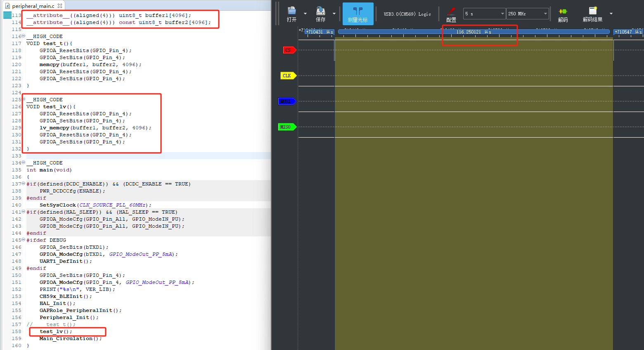
Task: Click the commented test_t(); line 157
Action: click(51, 324)
